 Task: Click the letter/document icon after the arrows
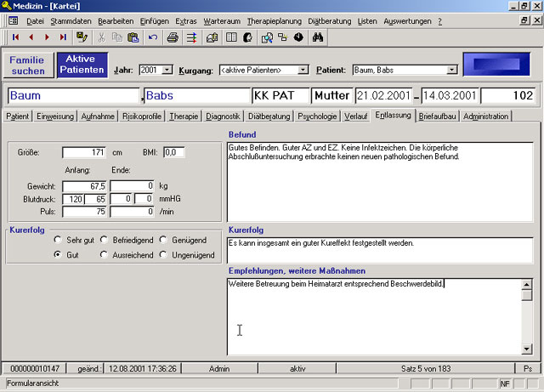212,37
